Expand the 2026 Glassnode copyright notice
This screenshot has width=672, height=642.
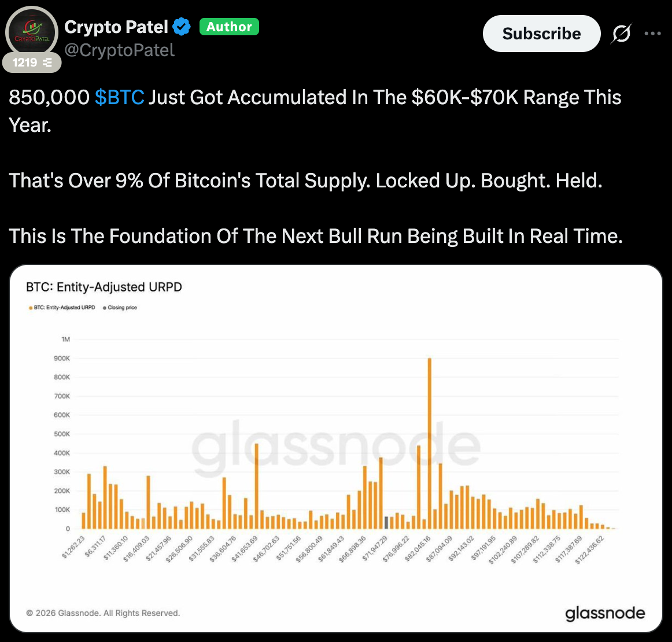click(x=103, y=613)
